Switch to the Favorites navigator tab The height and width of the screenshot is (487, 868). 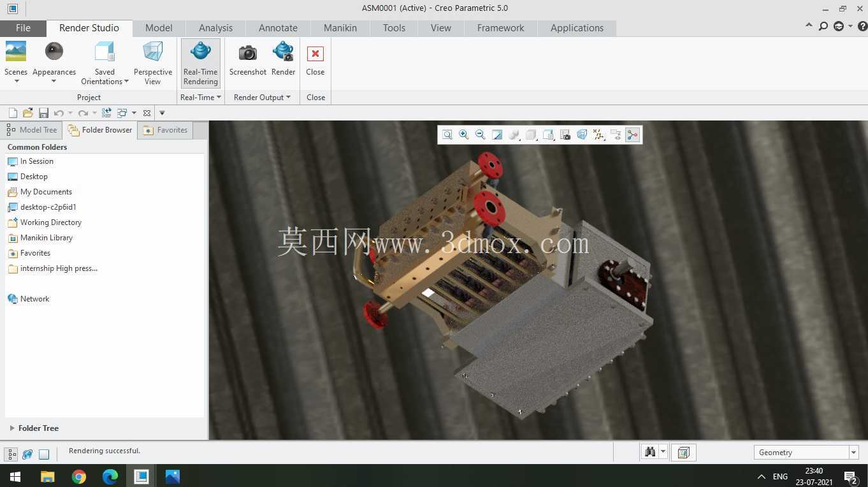[165, 130]
